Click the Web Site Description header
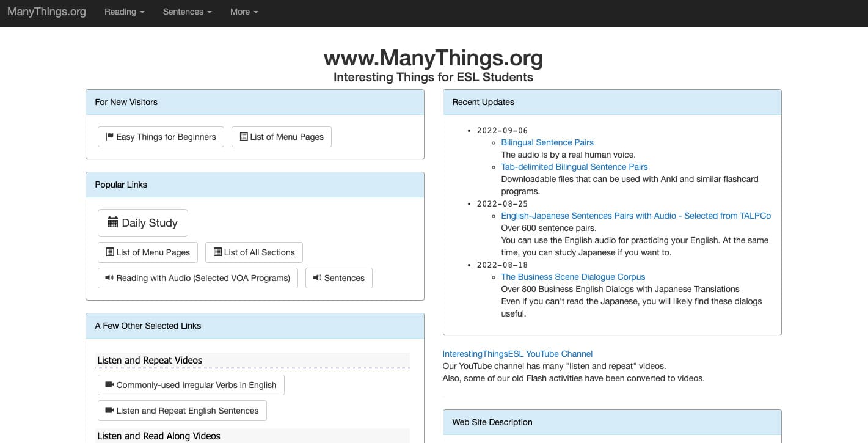 (x=612, y=422)
